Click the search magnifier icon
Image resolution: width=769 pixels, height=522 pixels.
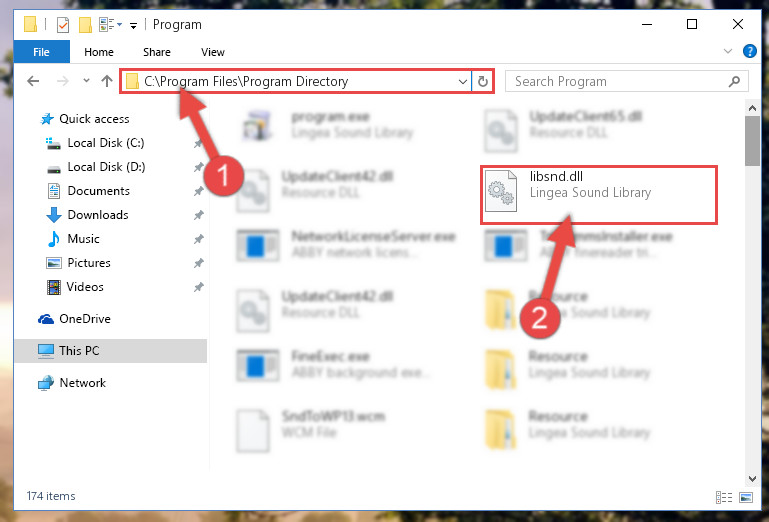pyautogui.click(x=734, y=81)
